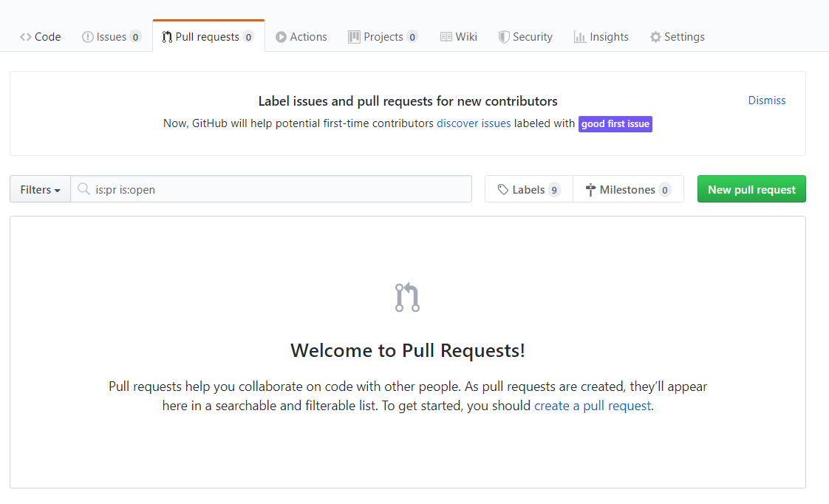Click the Insights bar graph icon
The width and height of the screenshot is (829, 504).
coord(580,37)
